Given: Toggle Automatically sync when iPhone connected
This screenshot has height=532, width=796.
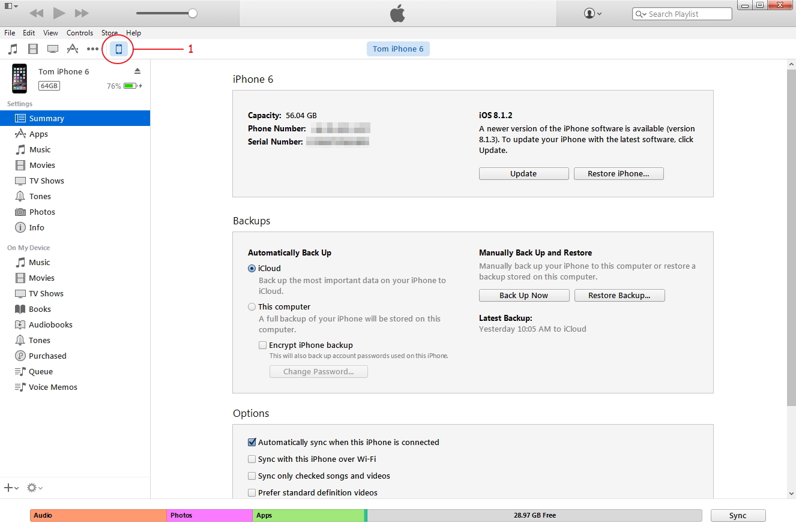Looking at the screenshot, I should tap(252, 442).
